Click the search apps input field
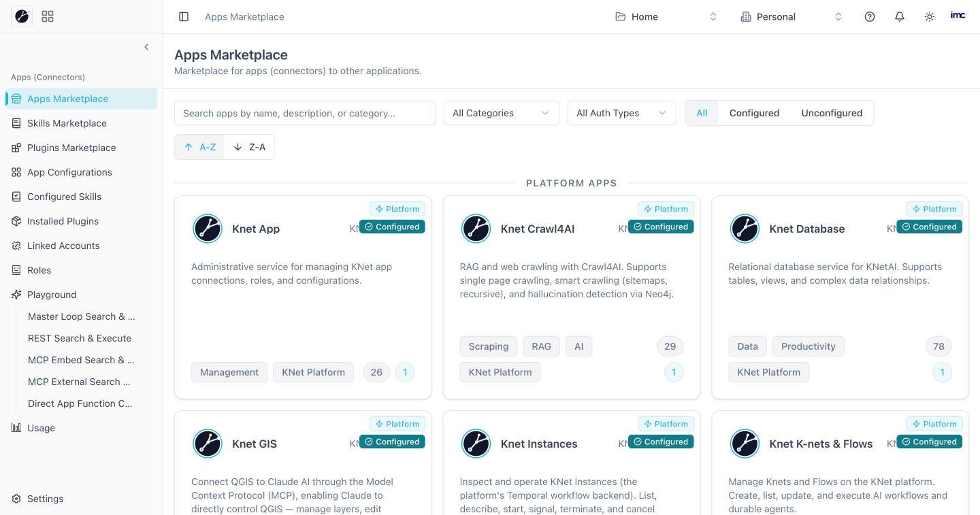 coord(305,113)
